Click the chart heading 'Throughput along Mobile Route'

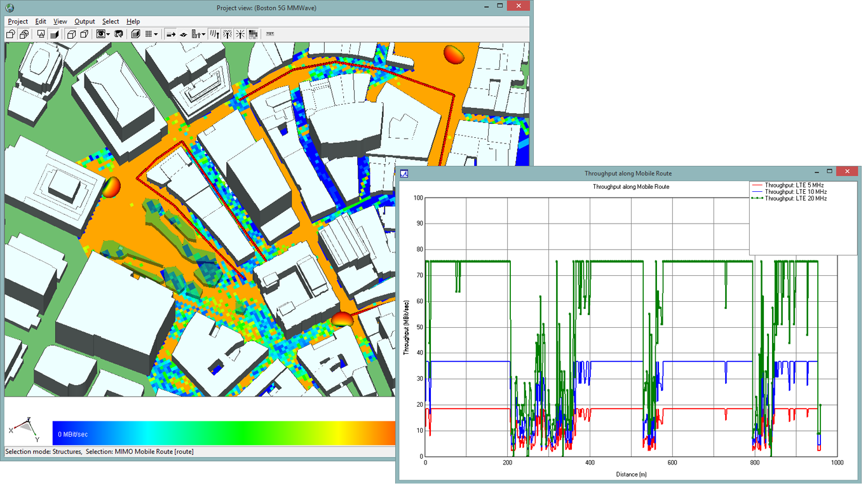[631, 187]
